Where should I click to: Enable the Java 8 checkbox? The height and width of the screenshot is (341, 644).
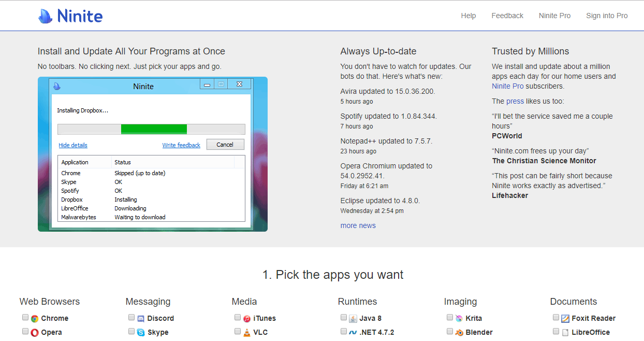click(x=343, y=318)
